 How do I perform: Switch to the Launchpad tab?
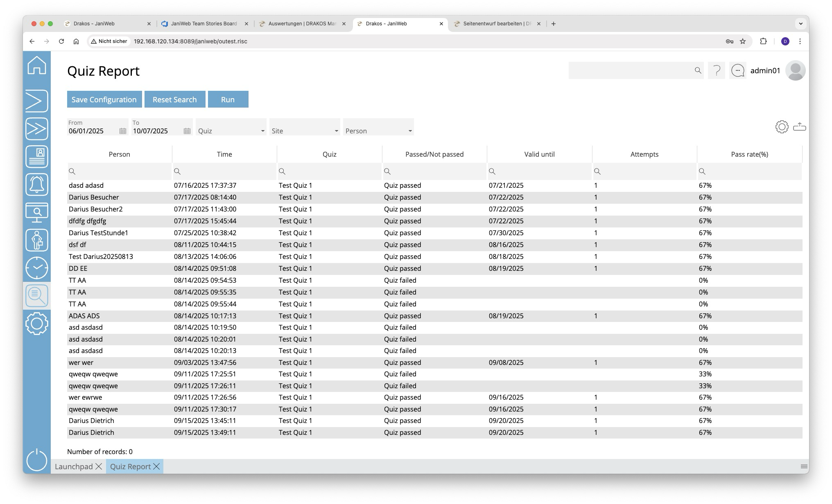74,466
